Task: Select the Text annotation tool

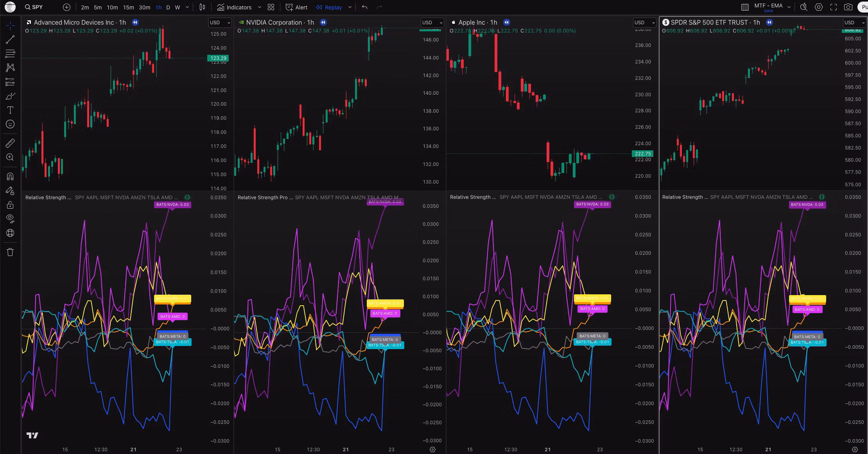Action: point(11,110)
